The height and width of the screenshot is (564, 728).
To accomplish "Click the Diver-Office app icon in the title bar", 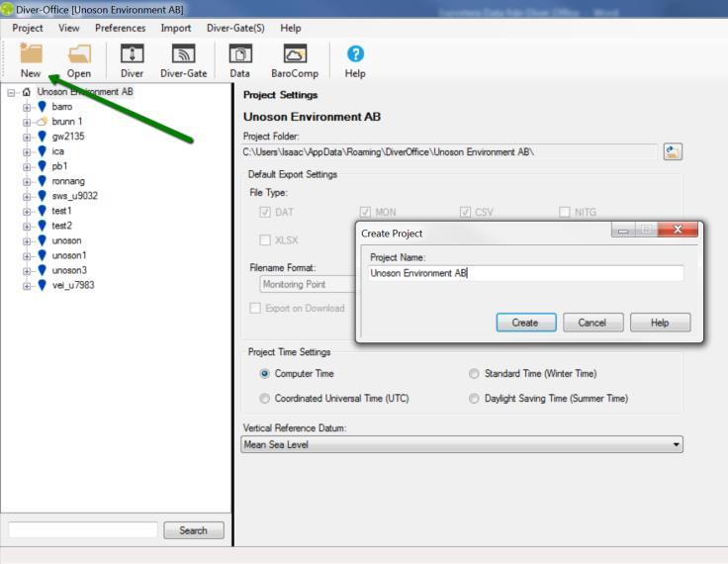I will coord(7,9).
